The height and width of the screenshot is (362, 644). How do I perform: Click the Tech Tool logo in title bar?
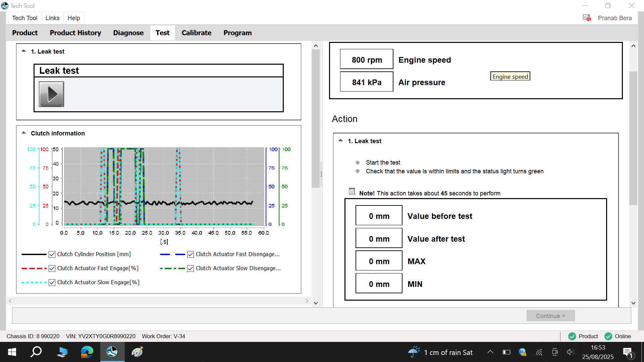pyautogui.click(x=5, y=6)
